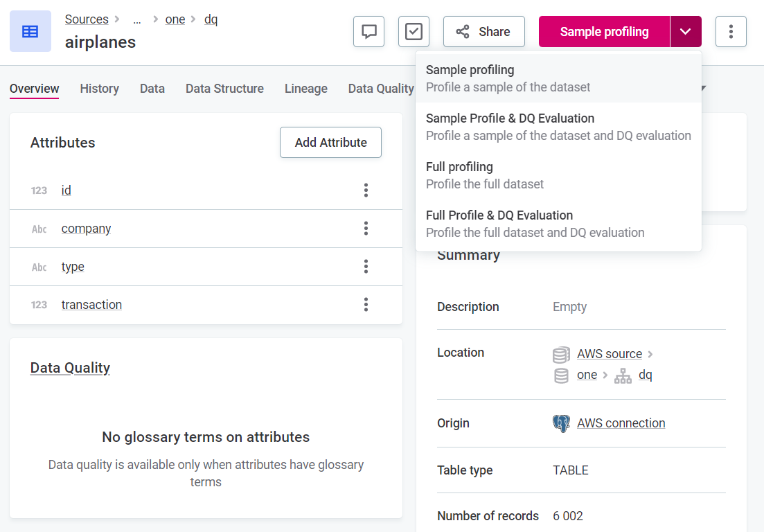Click the Add Attribute button
764x532 pixels.
coord(330,143)
